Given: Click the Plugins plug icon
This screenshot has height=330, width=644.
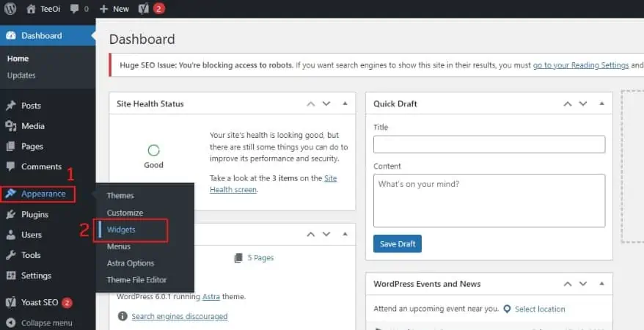Looking at the screenshot, I should pos(11,214).
